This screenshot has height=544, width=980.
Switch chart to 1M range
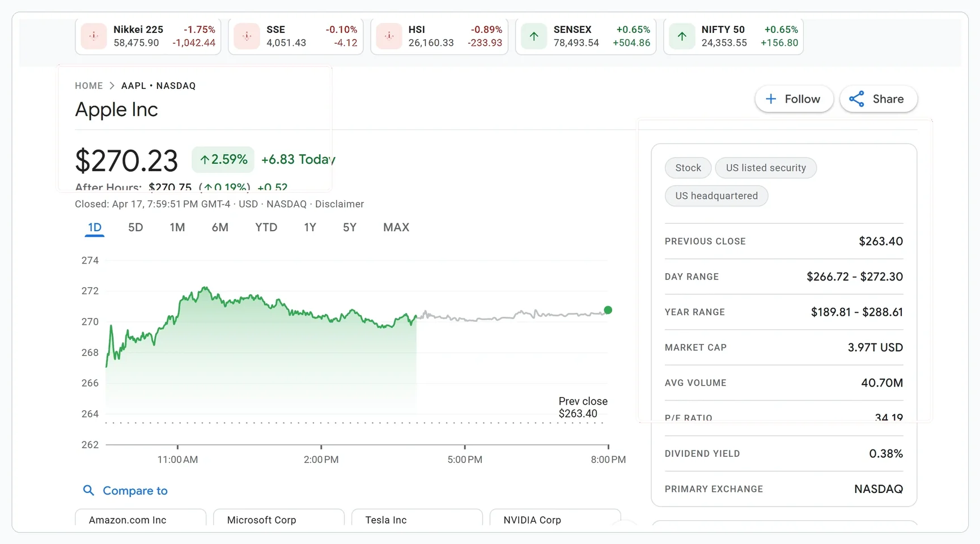[177, 227]
